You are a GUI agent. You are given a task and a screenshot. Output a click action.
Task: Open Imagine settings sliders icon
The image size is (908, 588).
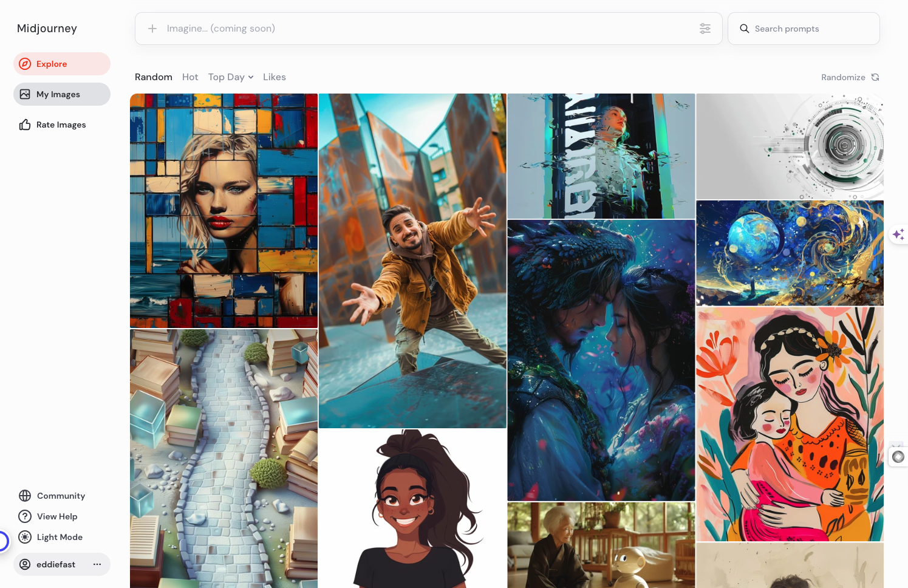pos(705,29)
